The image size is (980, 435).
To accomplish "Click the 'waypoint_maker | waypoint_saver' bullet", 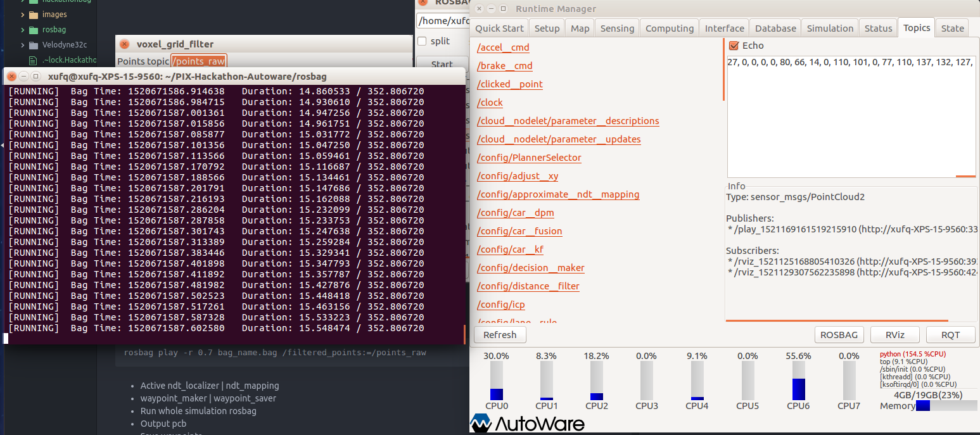I will tap(208, 398).
